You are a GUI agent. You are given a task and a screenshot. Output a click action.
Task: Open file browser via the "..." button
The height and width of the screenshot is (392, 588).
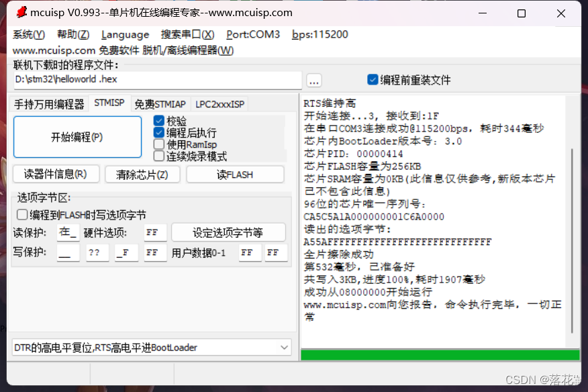click(x=314, y=80)
